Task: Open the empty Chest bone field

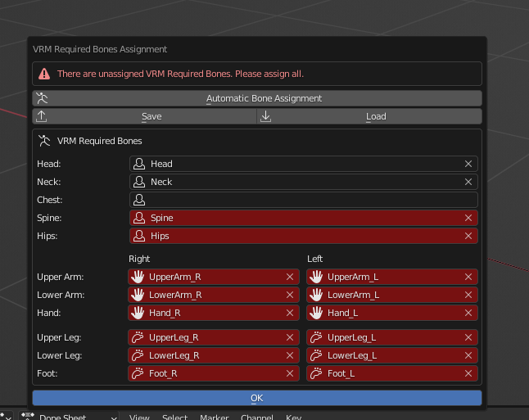Action: [304, 200]
